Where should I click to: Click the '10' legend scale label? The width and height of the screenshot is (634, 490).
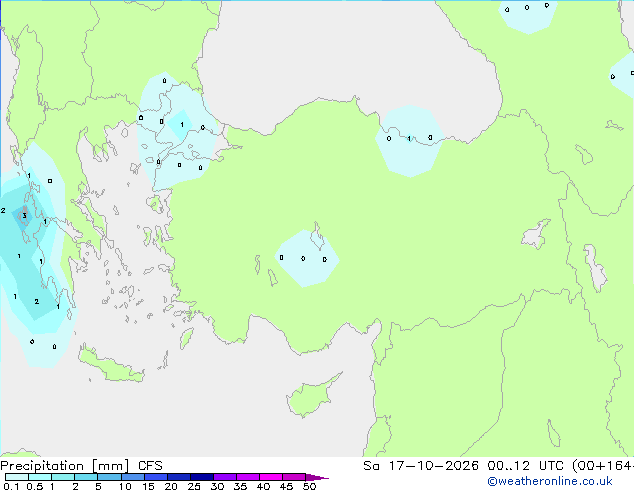[x=125, y=486]
